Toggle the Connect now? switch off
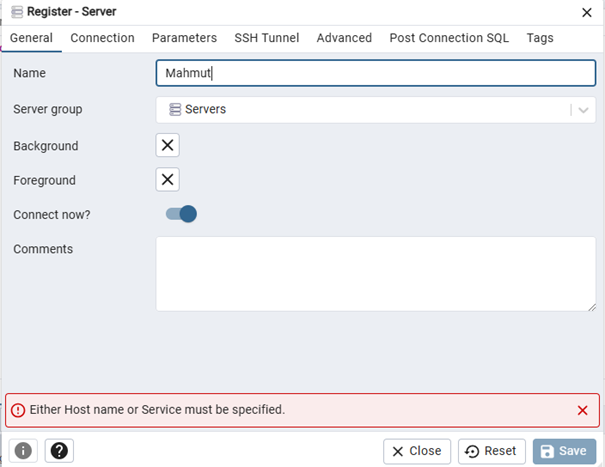 [181, 214]
